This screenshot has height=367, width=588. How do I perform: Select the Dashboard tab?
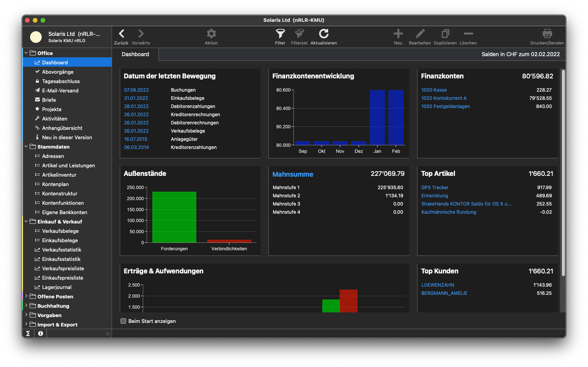pyautogui.click(x=135, y=54)
